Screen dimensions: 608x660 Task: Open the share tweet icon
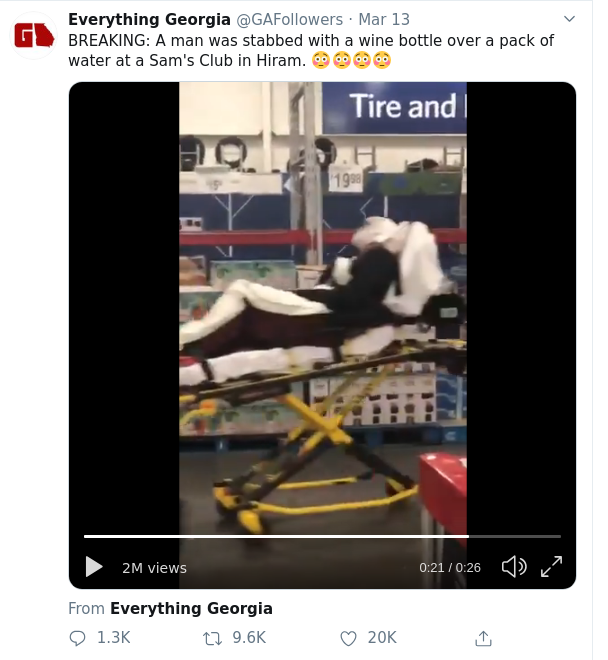[x=483, y=638]
